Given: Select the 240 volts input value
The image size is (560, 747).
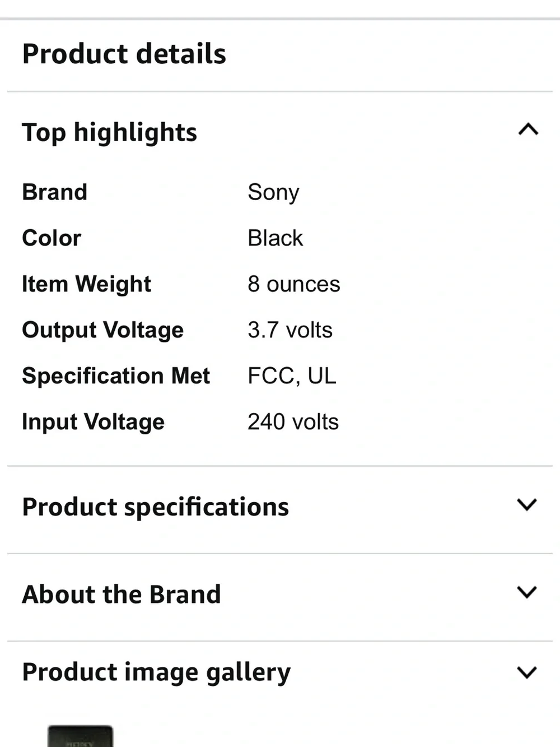Looking at the screenshot, I should tap(293, 422).
